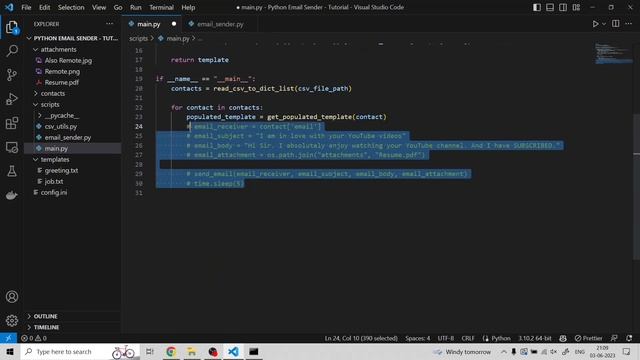
Task: Click scripts in the breadcrumb path
Action: (x=138, y=38)
